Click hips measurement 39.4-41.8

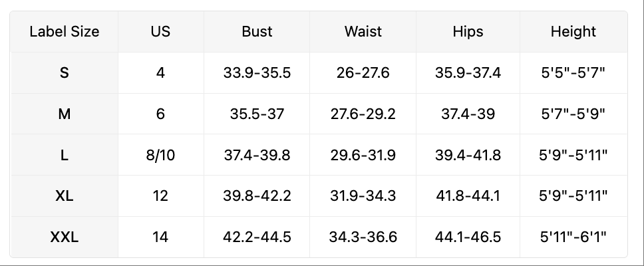(x=468, y=155)
